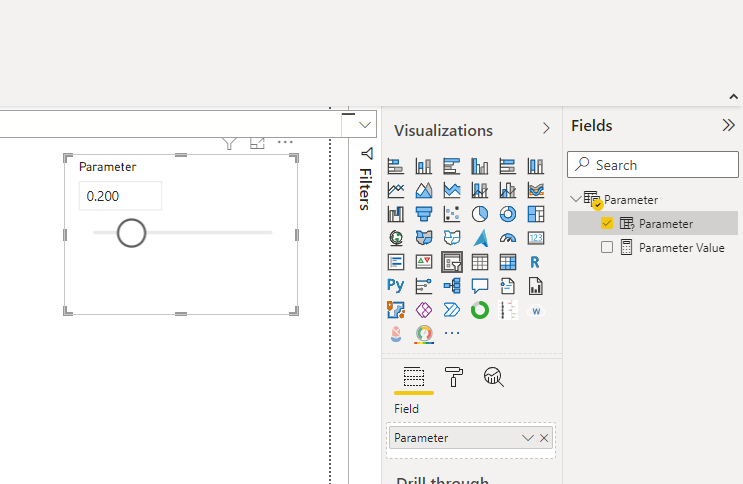Choose the Smart narrative visual
Screen dimensions: 743x484
click(507, 286)
